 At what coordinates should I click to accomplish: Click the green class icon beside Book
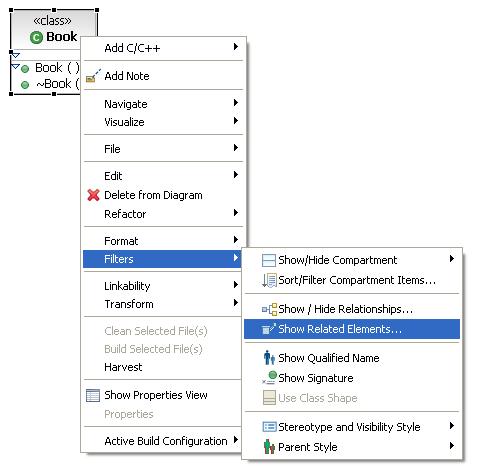(36, 37)
